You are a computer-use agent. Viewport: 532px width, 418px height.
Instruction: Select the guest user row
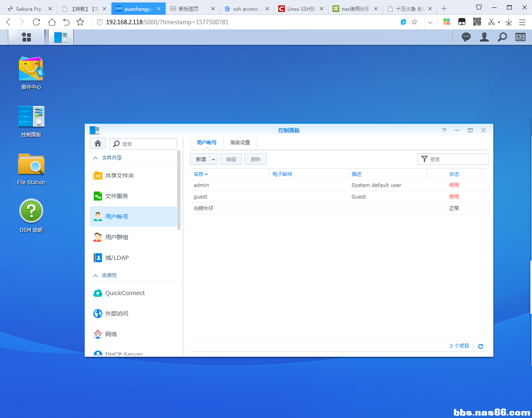coord(339,197)
